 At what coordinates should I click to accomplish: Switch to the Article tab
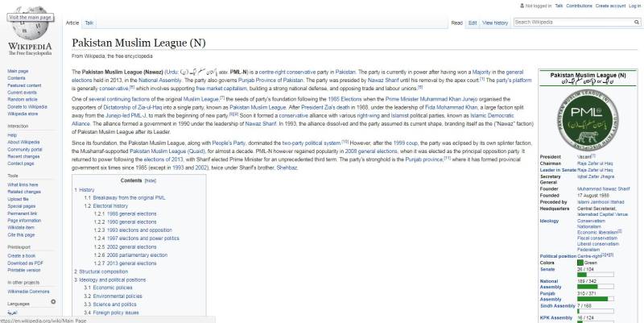coord(72,23)
